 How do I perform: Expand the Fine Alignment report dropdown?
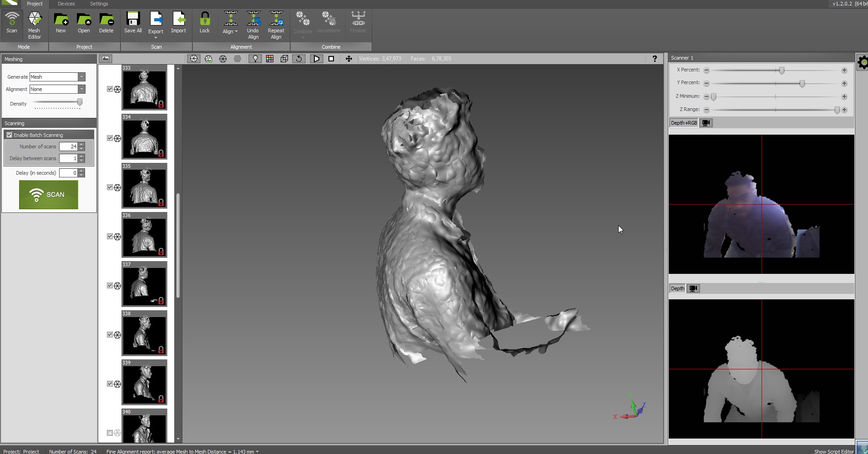[257, 451]
